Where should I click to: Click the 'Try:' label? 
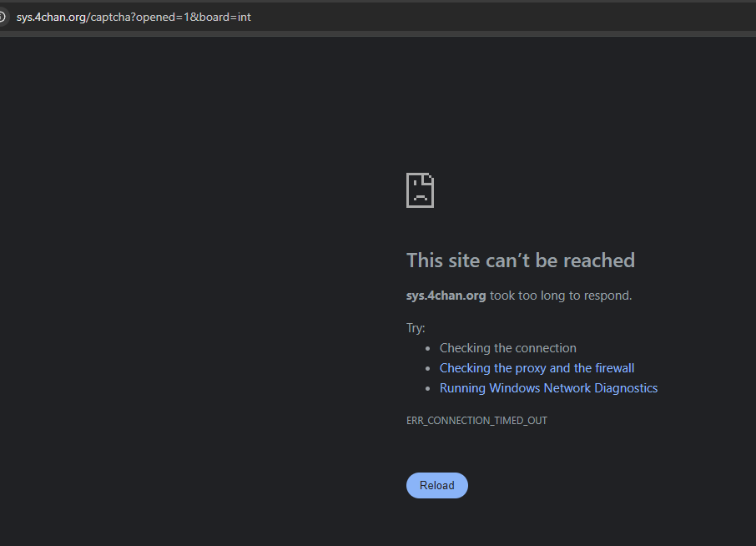click(415, 328)
